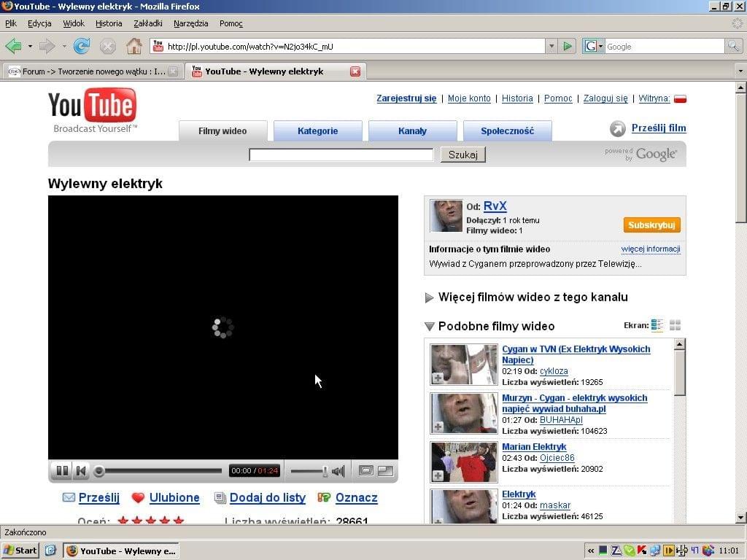This screenshot has height=560, width=747.
Task: Open the Edycja menu
Action: 39,23
